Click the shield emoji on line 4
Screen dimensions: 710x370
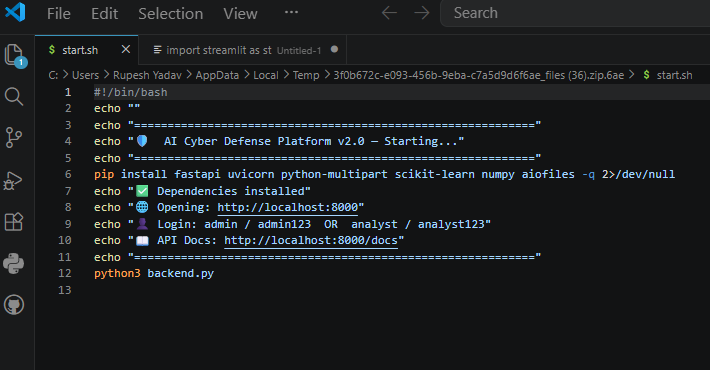point(142,141)
